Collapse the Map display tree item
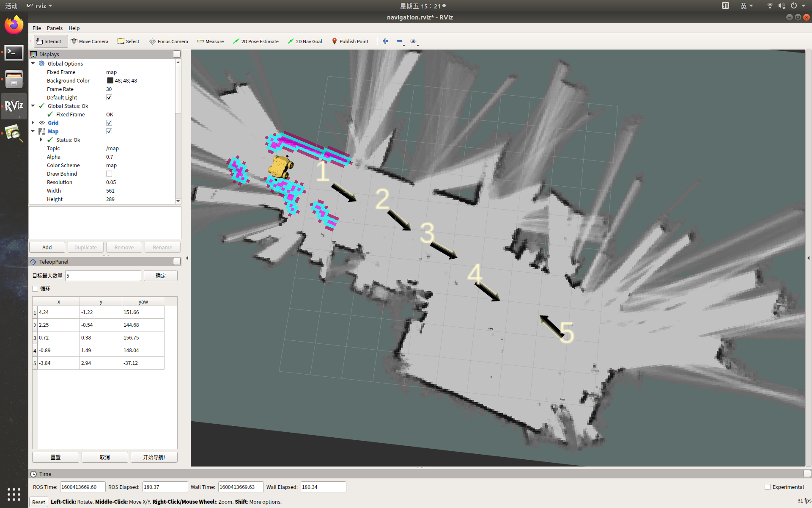This screenshot has width=812, height=508. tap(33, 131)
